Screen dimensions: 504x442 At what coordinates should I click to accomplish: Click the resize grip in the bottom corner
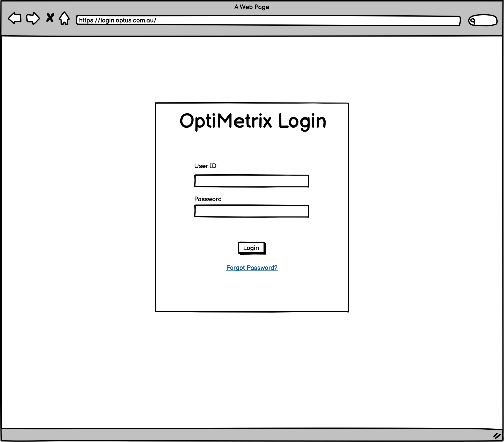click(497, 436)
